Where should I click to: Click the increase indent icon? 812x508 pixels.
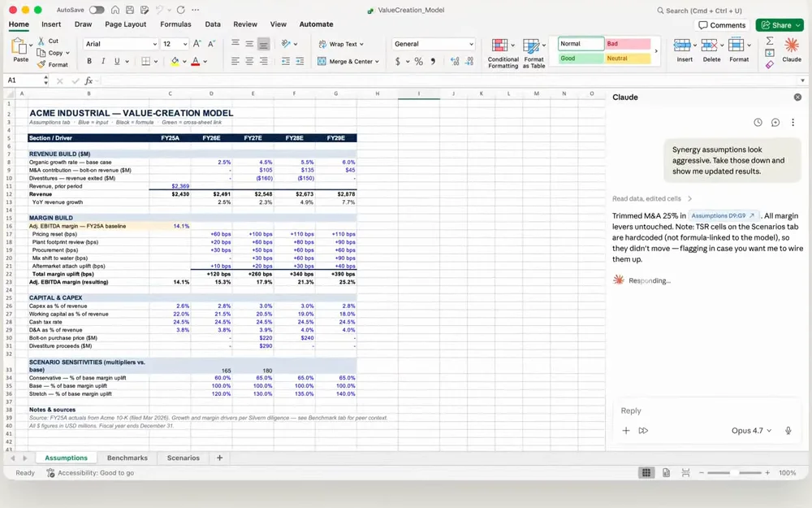300,61
